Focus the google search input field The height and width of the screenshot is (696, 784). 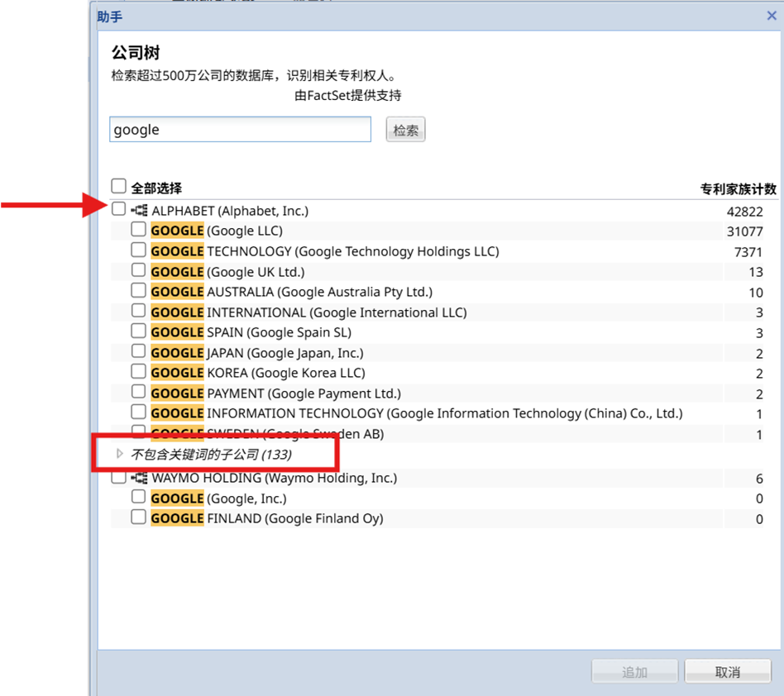240,130
